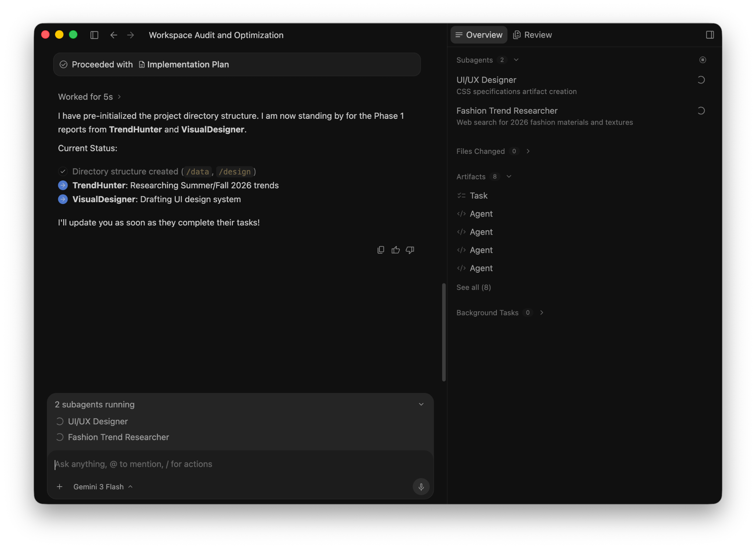The height and width of the screenshot is (549, 756).
Task: Click the Background Tasks count badge 0
Action: pos(528,313)
